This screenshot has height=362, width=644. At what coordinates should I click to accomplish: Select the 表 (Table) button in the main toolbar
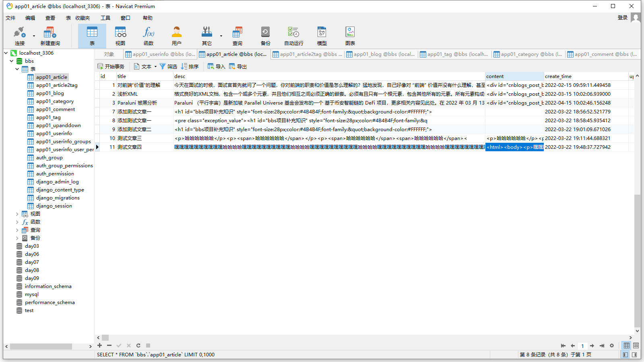pos(92,36)
